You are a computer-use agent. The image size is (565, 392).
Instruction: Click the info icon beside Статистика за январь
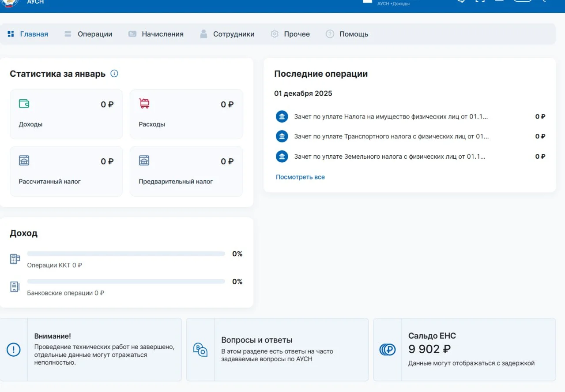click(114, 74)
